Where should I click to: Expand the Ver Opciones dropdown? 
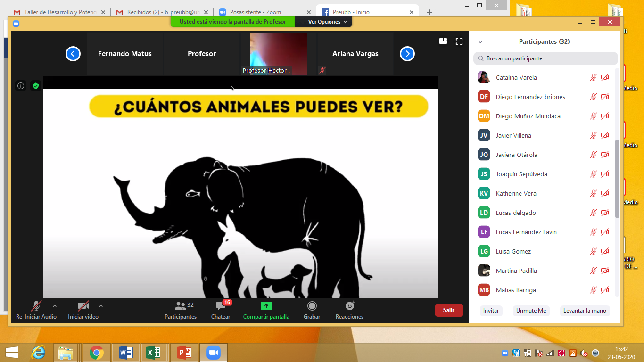tap(327, 22)
